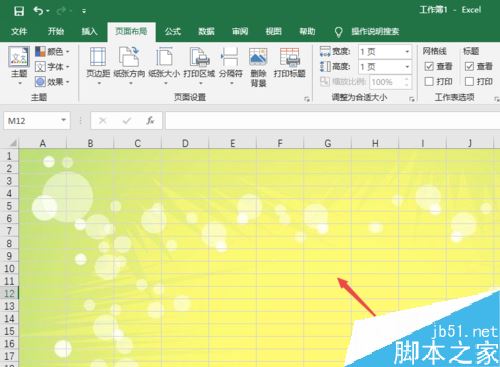Screen dimensions: 500x367
Task: Open the 纸张方向 orientation menu
Action: click(129, 66)
